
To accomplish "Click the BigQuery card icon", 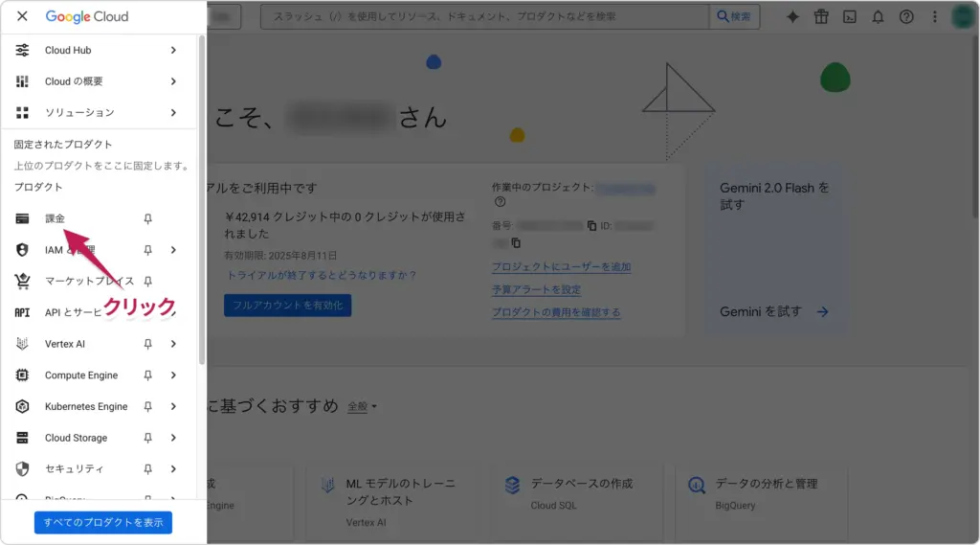I will tap(697, 485).
